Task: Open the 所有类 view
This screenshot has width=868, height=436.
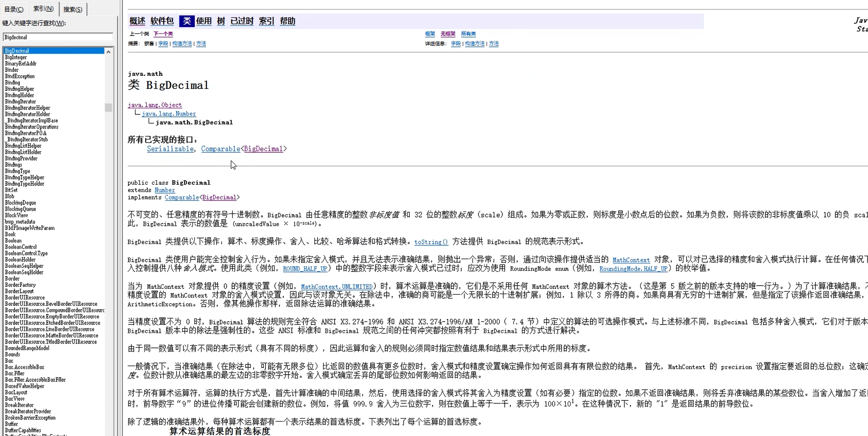Action: (468, 34)
